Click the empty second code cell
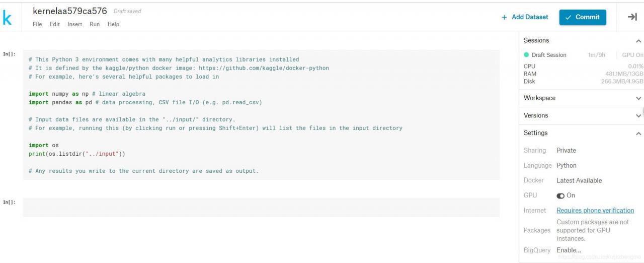The width and height of the screenshot is (644, 263). click(x=261, y=207)
